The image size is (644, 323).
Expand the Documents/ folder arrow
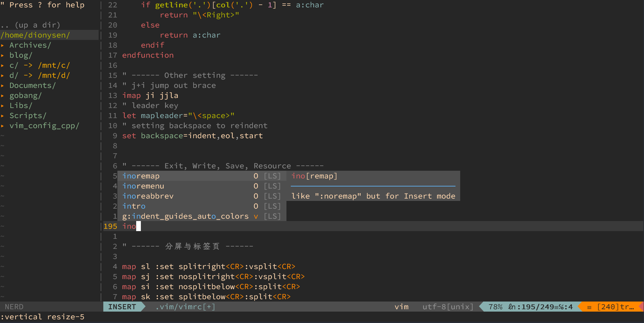2,86
